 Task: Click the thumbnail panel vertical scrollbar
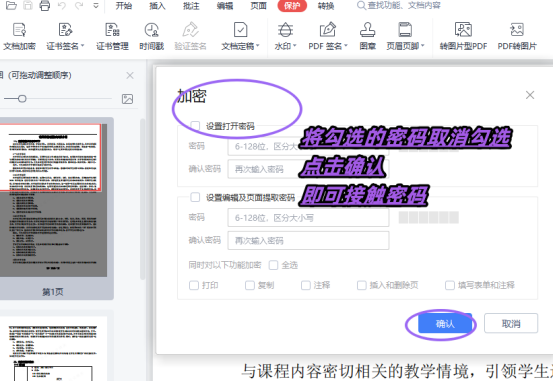[142, 200]
